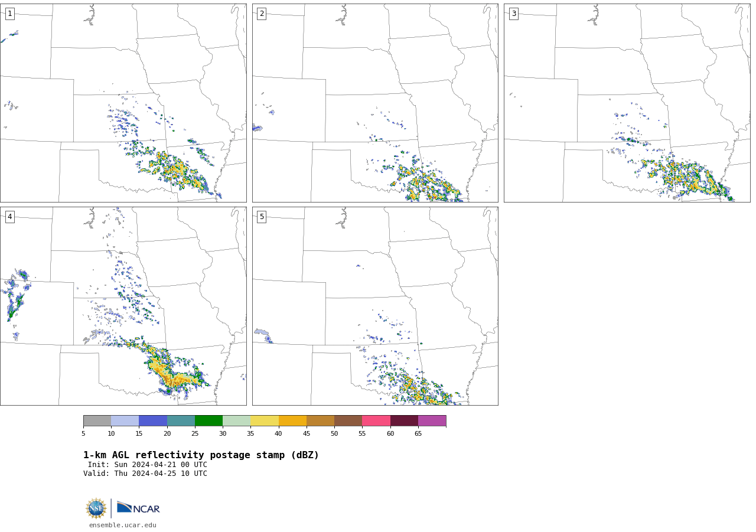Click the panel number 5 label
Viewport: 756px width, 532px height.
coord(262,217)
